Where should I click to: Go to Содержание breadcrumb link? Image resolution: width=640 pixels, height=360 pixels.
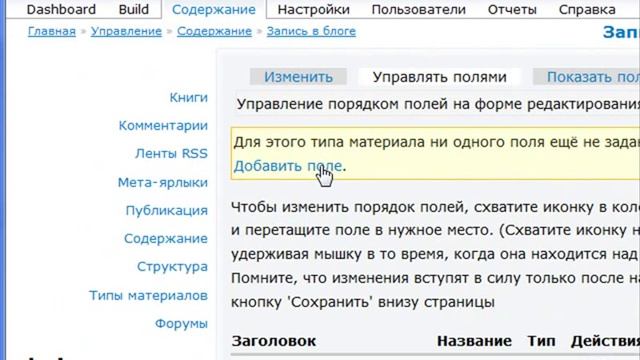(214, 31)
